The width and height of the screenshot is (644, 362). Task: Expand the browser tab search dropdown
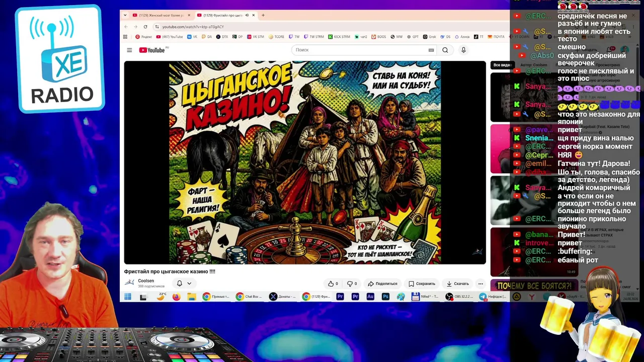pyautogui.click(x=125, y=15)
